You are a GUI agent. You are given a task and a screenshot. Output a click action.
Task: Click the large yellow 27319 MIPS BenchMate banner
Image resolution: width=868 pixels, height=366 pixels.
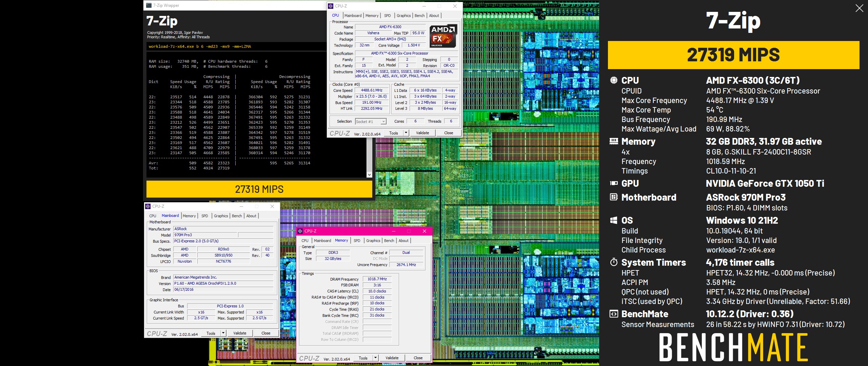(733, 55)
